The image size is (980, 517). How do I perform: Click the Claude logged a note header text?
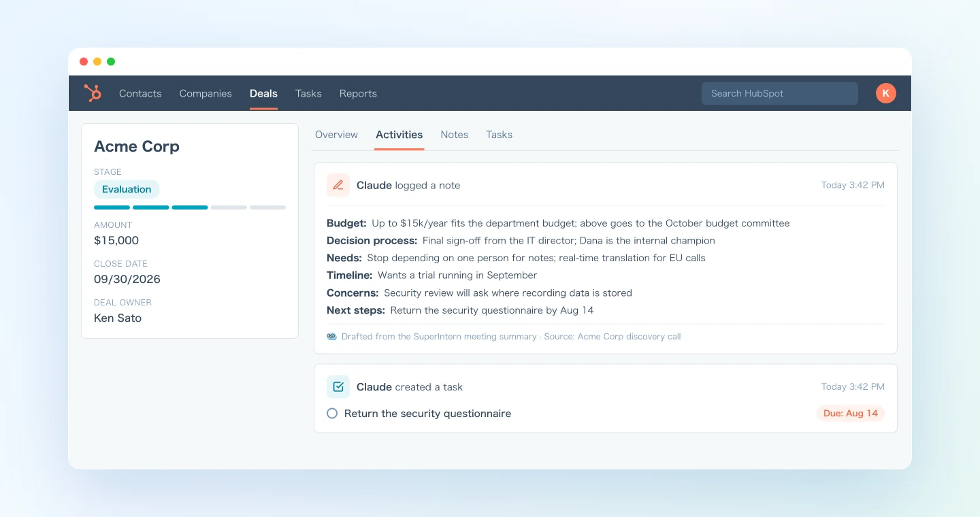[408, 185]
